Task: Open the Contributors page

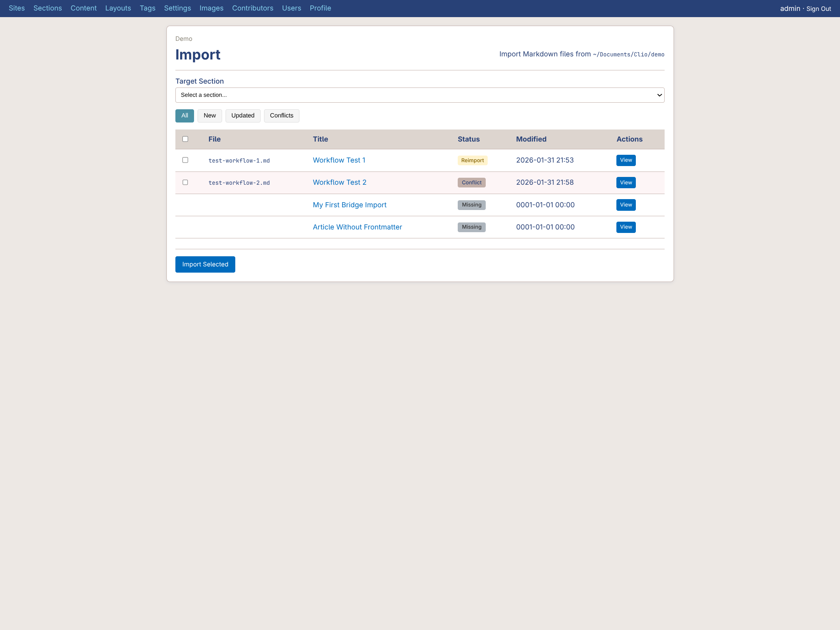Action: pyautogui.click(x=252, y=8)
